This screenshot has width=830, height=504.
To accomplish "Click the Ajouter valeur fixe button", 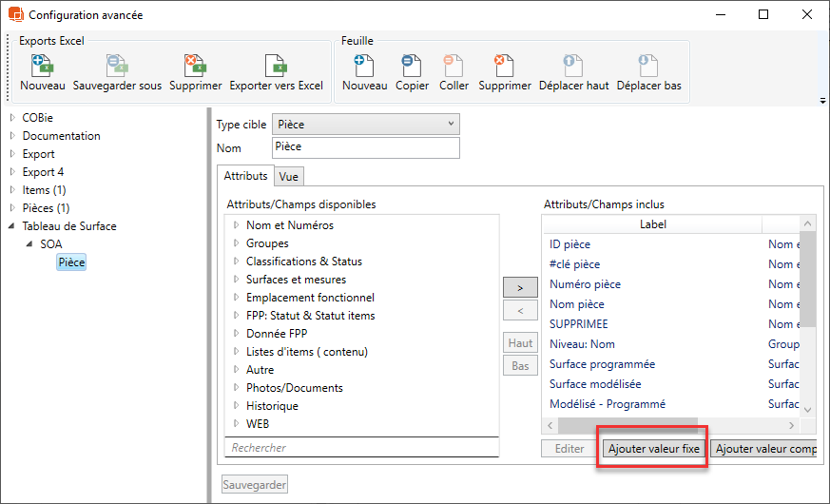I will coord(653,449).
